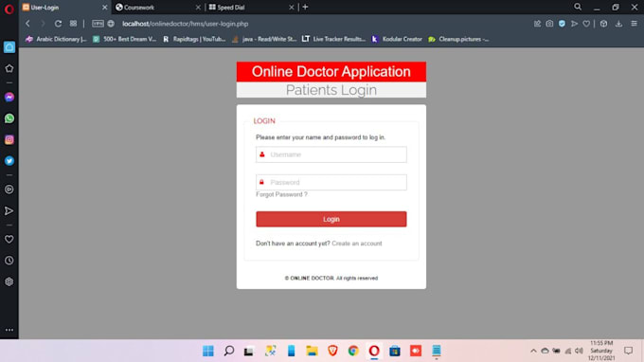Click the address bar URL
The height and width of the screenshot is (362, 644).
[186, 24]
